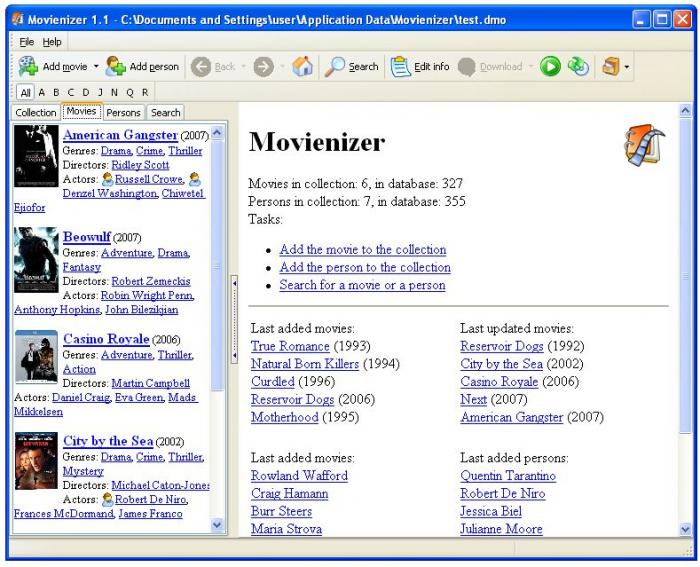Click the Add person toolbar icon

coord(116,67)
